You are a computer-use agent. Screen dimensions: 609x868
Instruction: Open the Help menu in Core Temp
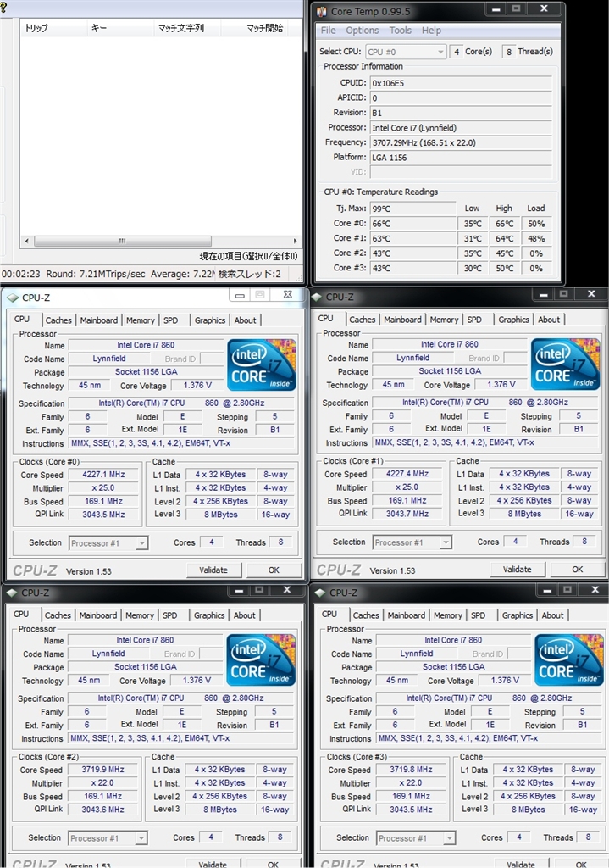tap(431, 31)
